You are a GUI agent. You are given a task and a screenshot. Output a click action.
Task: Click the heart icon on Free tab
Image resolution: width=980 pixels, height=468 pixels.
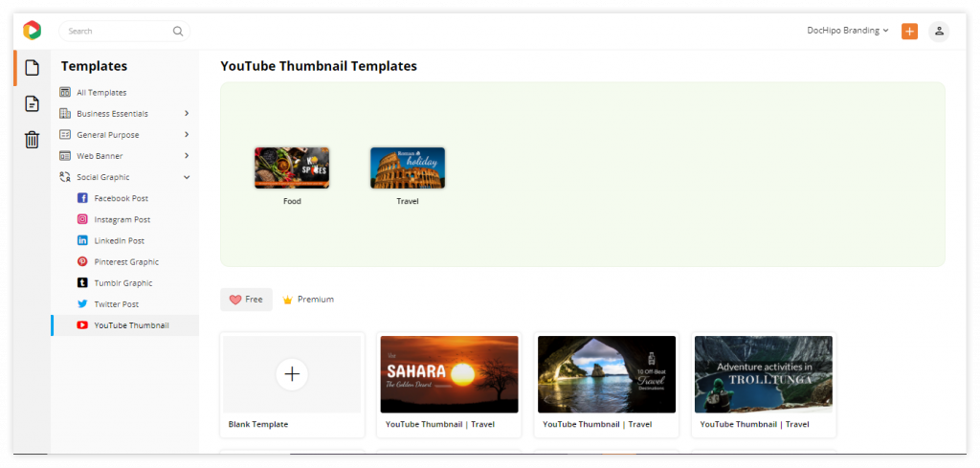pos(235,300)
